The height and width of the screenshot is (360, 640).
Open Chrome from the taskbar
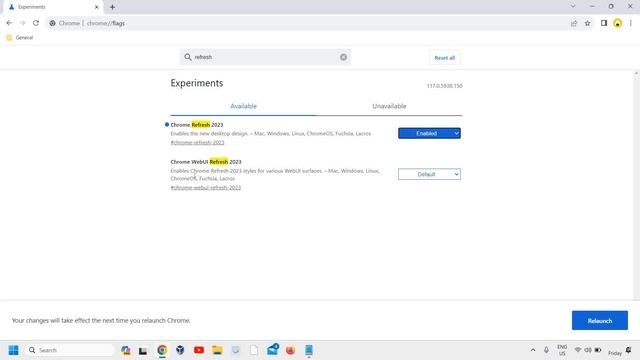[162, 350]
